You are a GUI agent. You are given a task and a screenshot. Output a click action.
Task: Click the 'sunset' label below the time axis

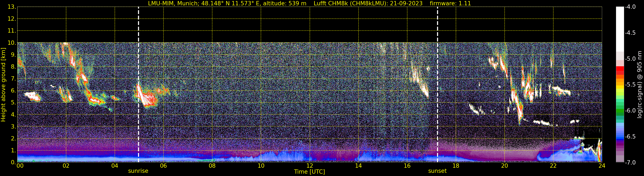(x=437, y=171)
